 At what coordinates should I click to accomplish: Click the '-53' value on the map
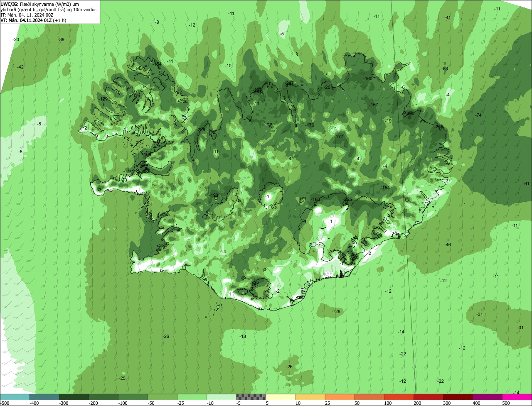coord(445,68)
